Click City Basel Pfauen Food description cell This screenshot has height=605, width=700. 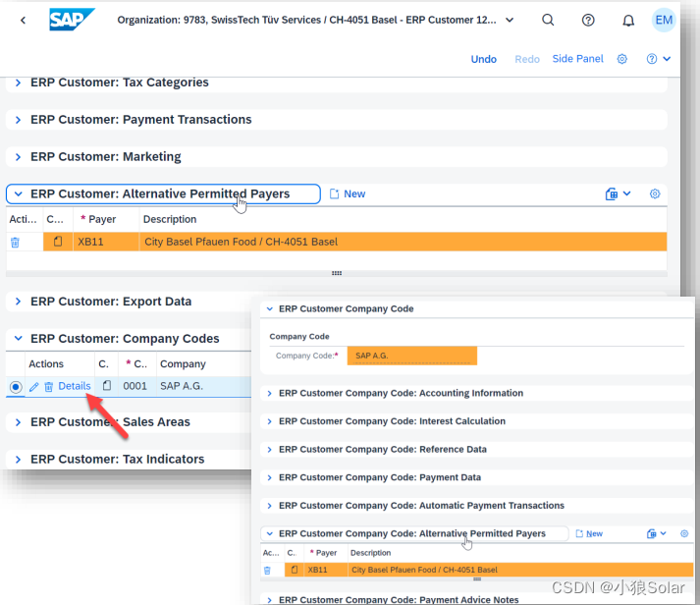coord(404,242)
